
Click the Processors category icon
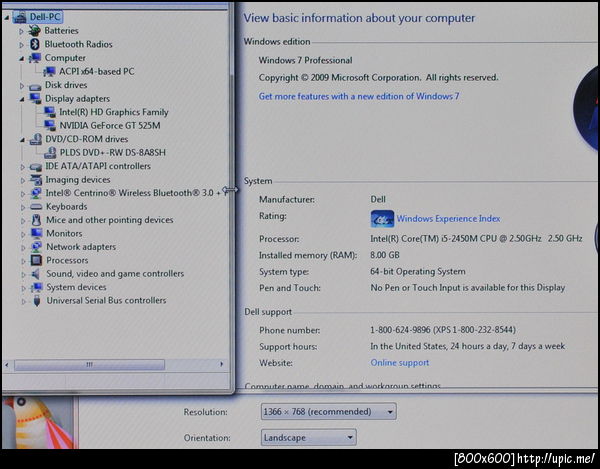(x=37, y=260)
